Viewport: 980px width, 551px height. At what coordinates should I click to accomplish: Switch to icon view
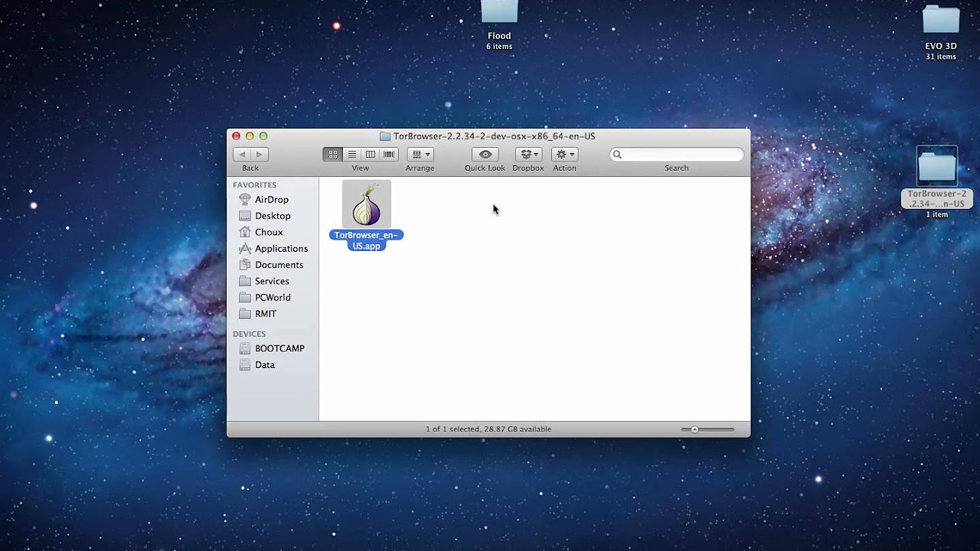[x=333, y=155]
